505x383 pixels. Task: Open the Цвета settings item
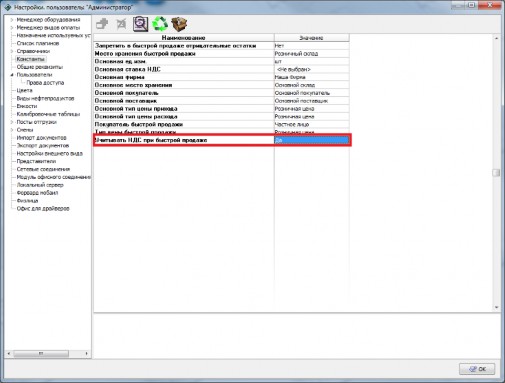pos(24,90)
